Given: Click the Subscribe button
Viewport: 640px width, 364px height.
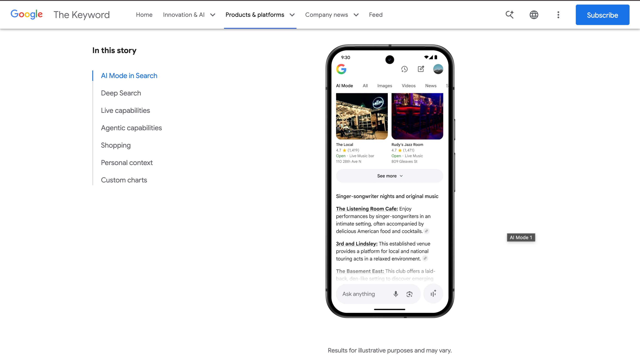Looking at the screenshot, I should (602, 15).
